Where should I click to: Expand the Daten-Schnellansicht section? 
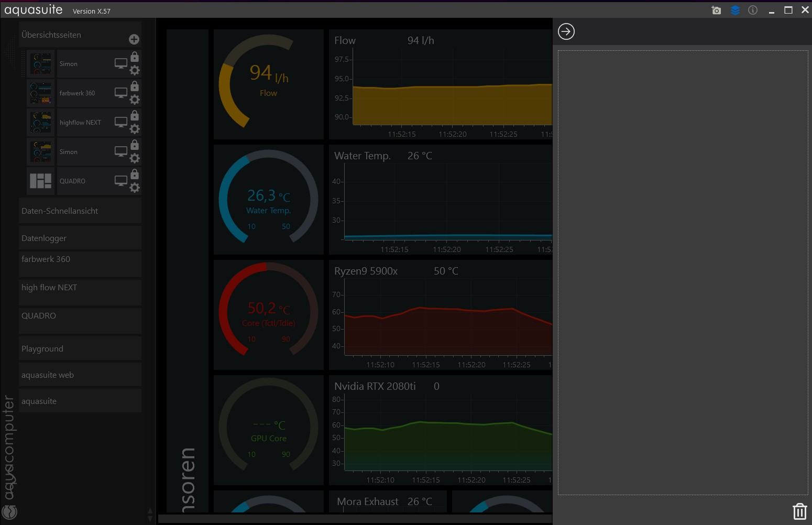coord(80,211)
